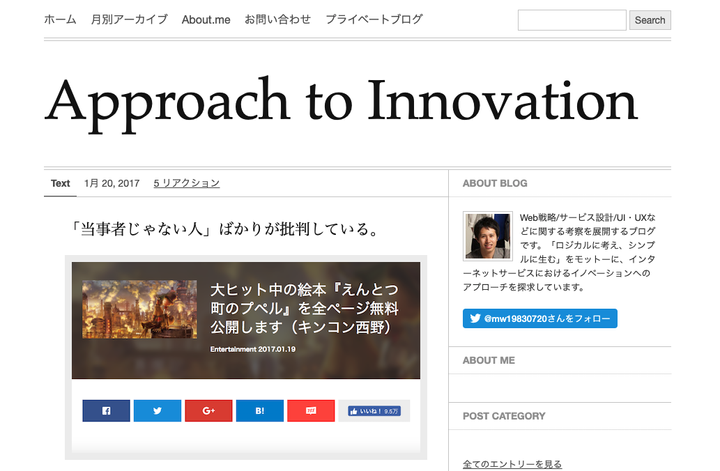Click the author profile photo
This screenshot has height=471, width=720.
488,236
